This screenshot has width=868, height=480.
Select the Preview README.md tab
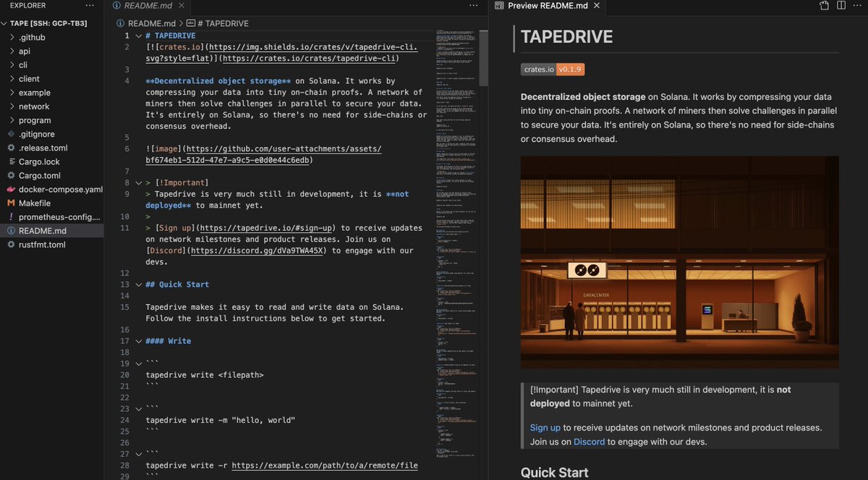pyautogui.click(x=546, y=5)
